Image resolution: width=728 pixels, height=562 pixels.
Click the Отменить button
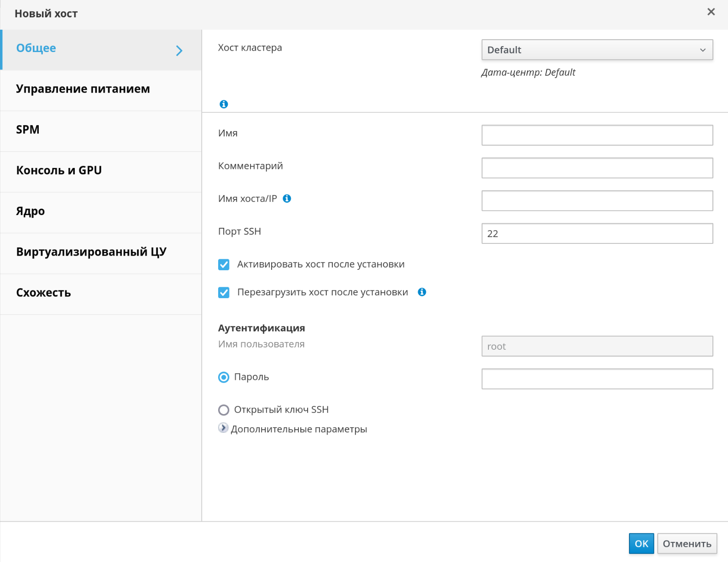pyautogui.click(x=686, y=543)
